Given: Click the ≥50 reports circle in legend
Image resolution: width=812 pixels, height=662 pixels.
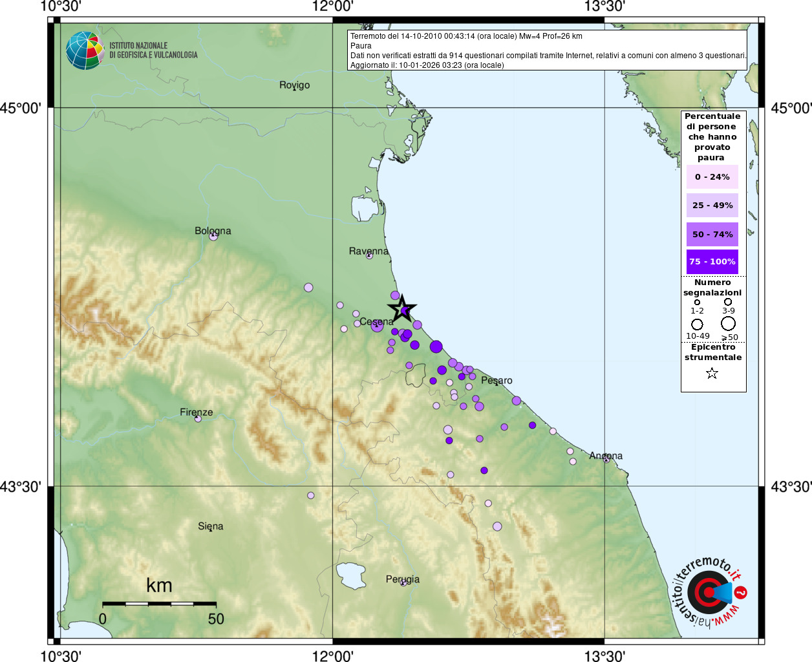Looking at the screenshot, I should tap(728, 323).
